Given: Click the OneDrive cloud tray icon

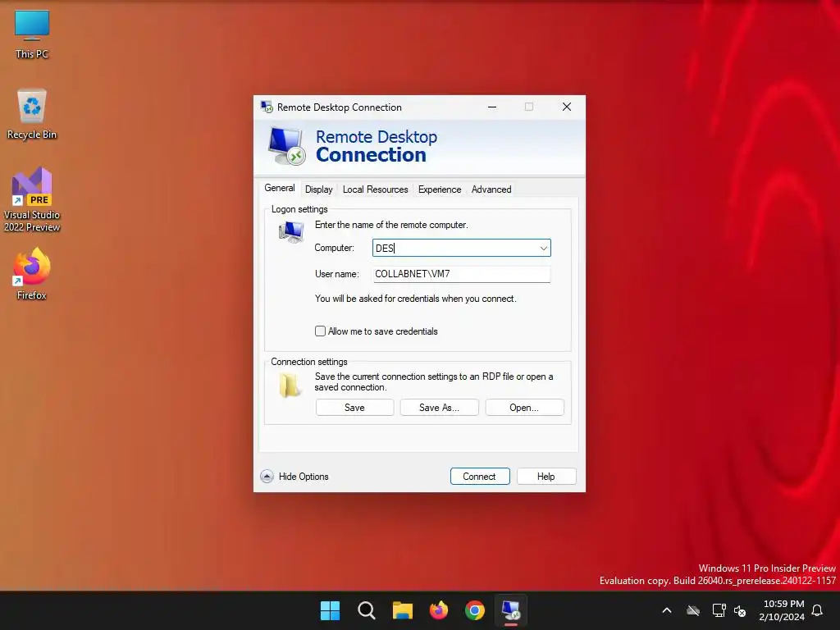Looking at the screenshot, I should (x=693, y=610).
